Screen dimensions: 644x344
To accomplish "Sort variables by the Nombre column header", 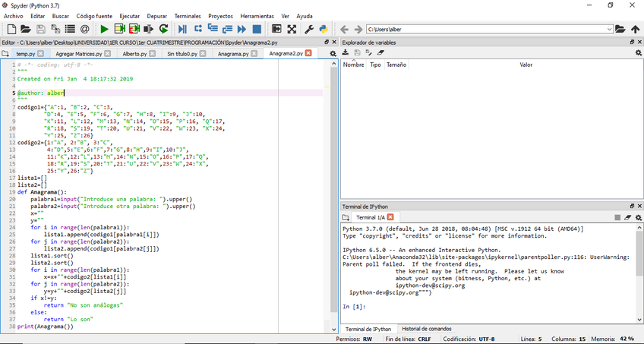I will (x=354, y=65).
